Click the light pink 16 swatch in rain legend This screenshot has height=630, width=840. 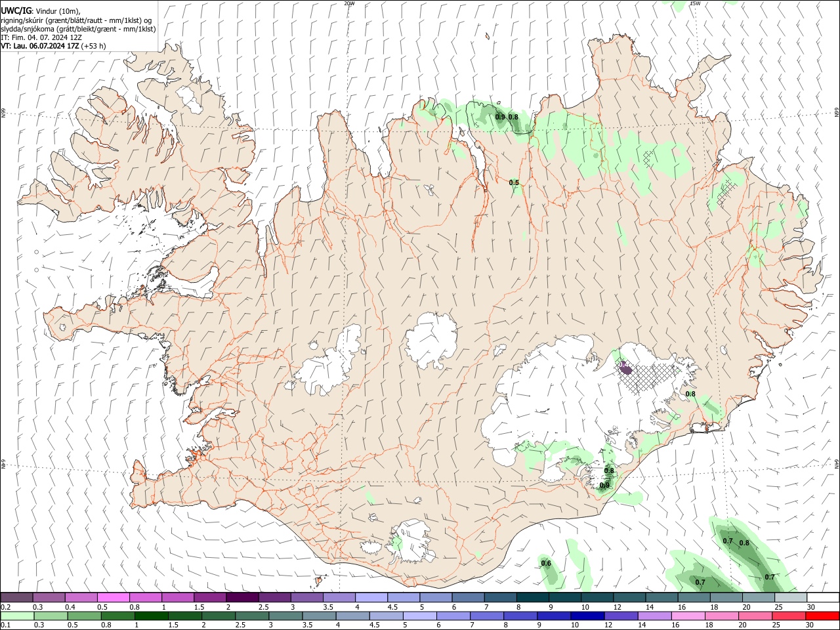(688, 616)
